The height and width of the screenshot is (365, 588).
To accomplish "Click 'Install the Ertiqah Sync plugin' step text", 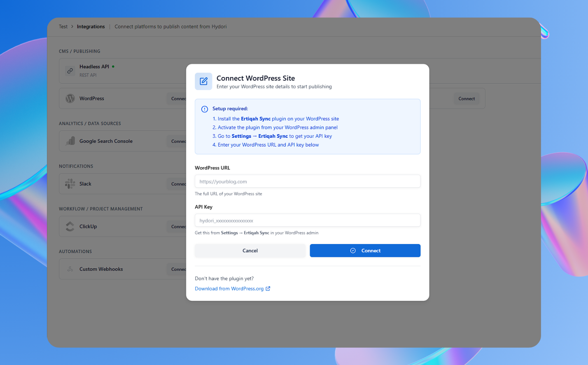I will coord(276,119).
